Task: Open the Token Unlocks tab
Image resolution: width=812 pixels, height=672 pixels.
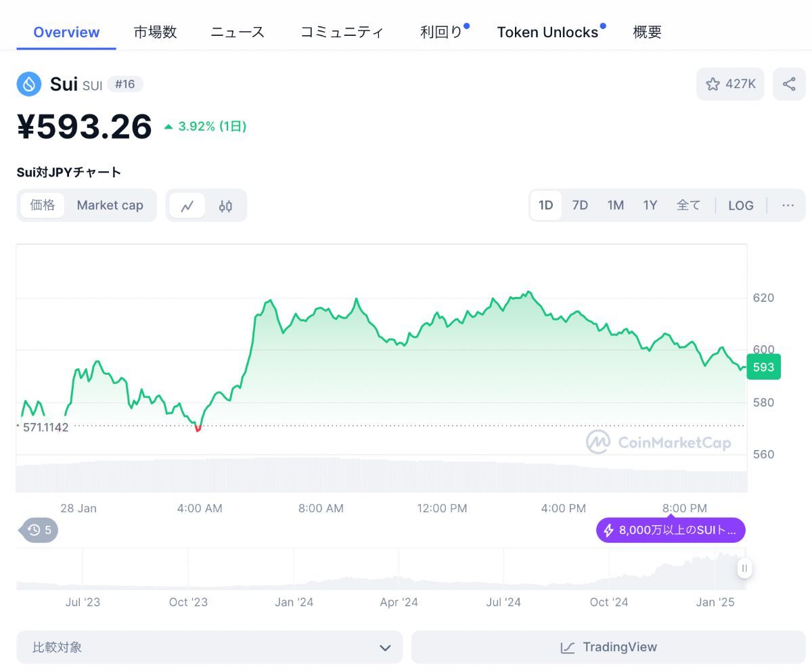Action: [548, 32]
